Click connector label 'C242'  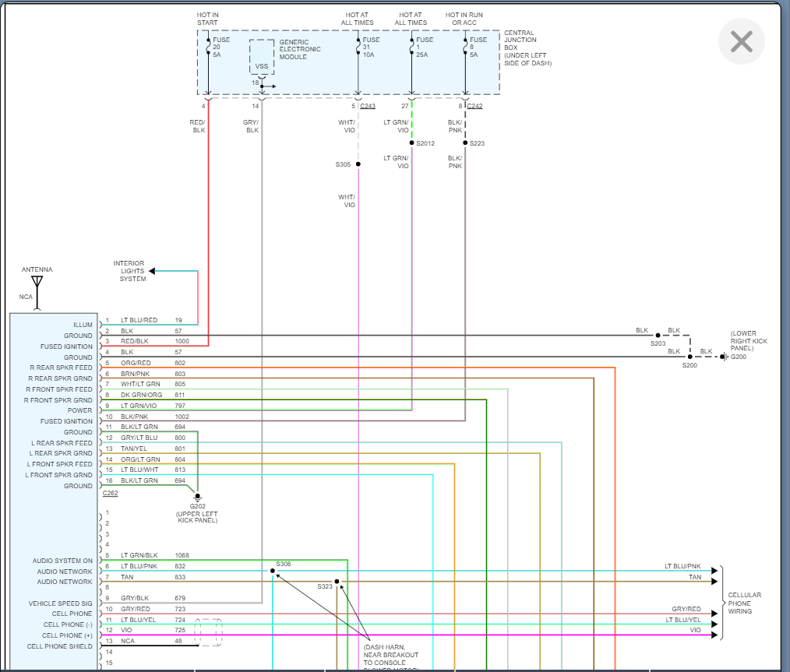[474, 106]
